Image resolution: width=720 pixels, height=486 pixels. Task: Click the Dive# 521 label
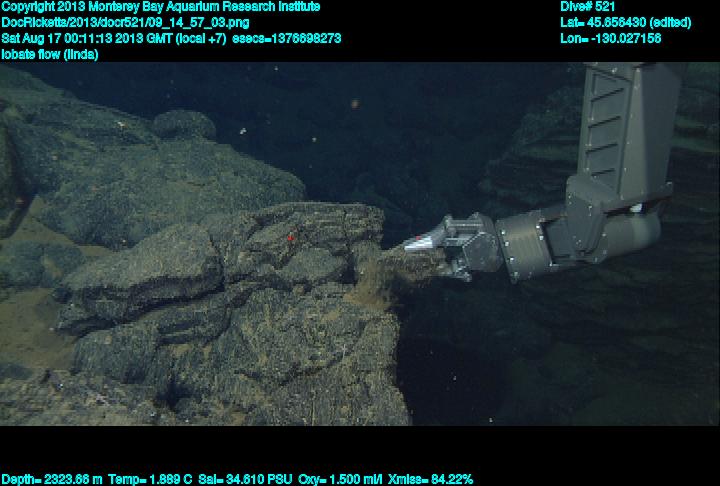click(588, 7)
